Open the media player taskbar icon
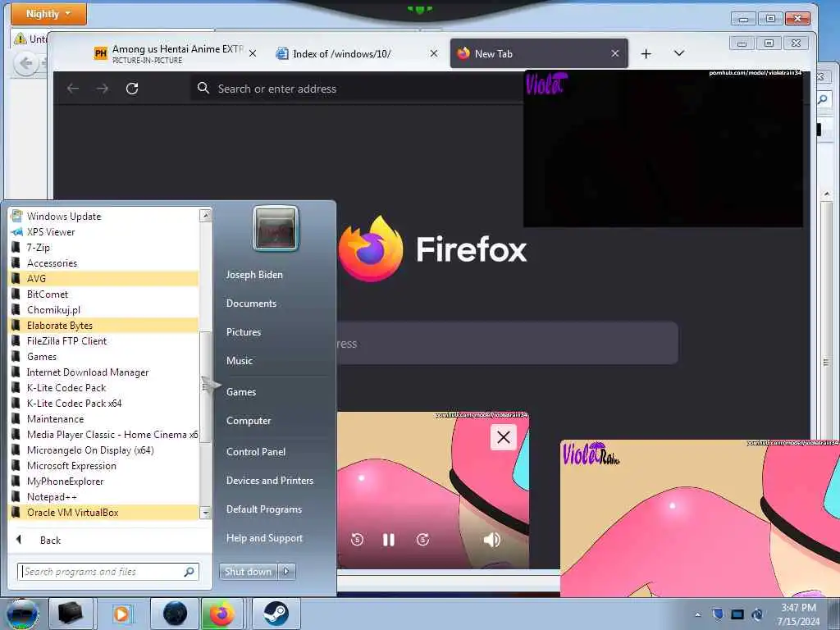The width and height of the screenshot is (840, 630). tap(121, 614)
